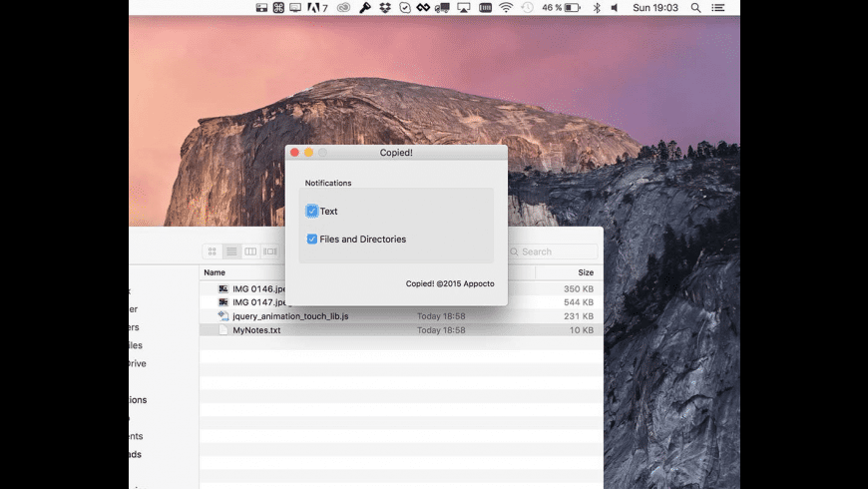
Task: Click the Finder Search field
Action: pyautogui.click(x=554, y=251)
